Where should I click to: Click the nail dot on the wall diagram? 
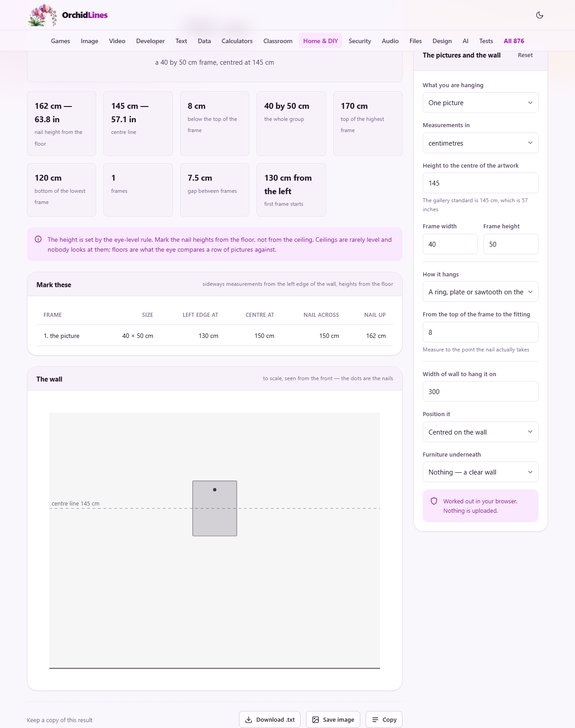coord(215,489)
